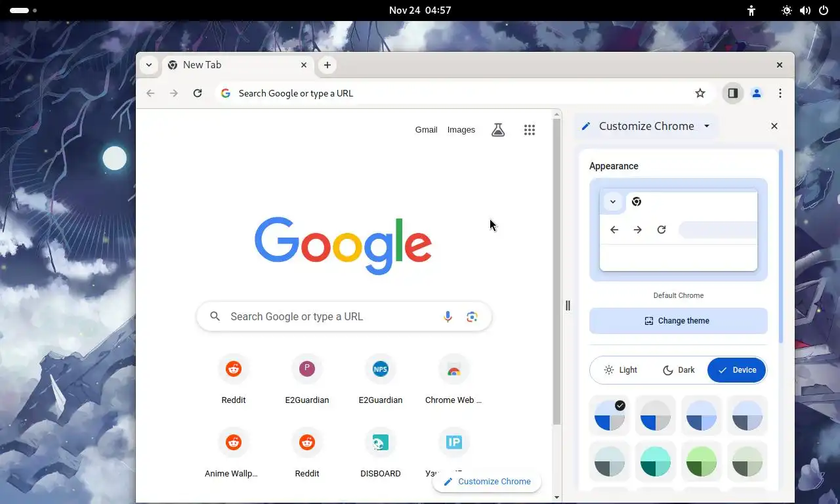Open E2Guardian shortcut with purple P icon

pos(307,380)
